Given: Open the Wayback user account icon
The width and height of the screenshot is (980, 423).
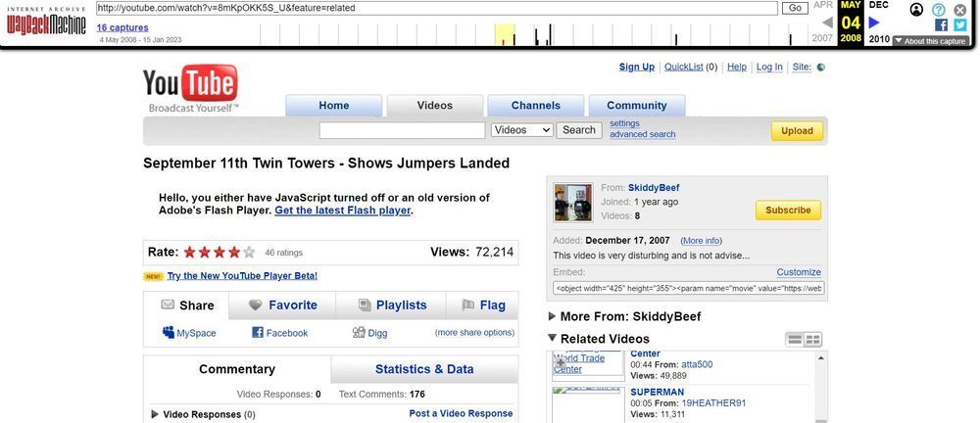Looking at the screenshot, I should [x=916, y=10].
